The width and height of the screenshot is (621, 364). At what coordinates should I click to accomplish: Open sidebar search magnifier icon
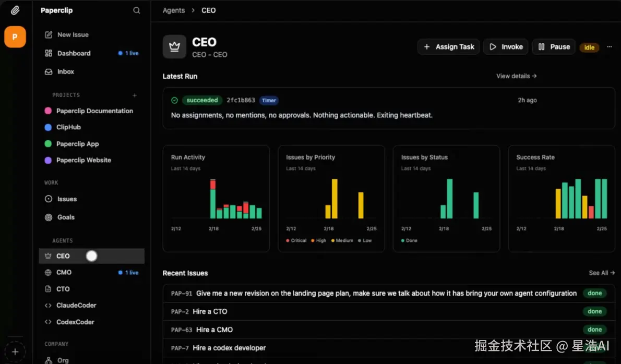[x=136, y=10]
